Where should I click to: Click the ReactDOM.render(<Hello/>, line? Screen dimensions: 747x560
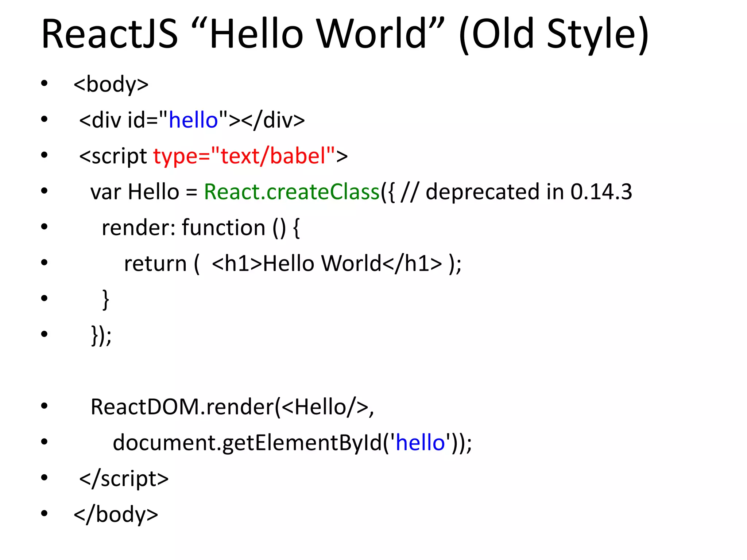point(232,407)
